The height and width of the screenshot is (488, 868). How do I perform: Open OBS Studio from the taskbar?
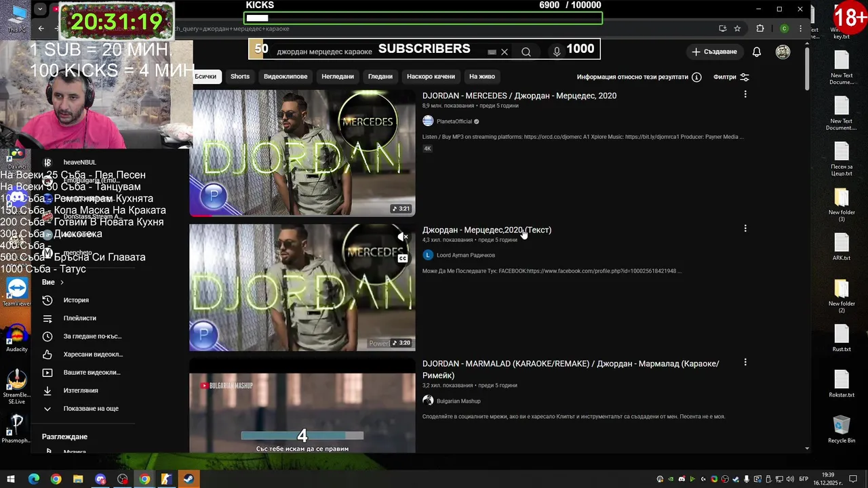point(122,479)
